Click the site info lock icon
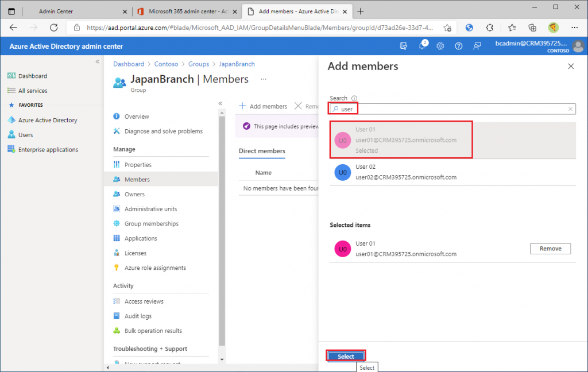This screenshot has height=372, width=588. [x=77, y=28]
